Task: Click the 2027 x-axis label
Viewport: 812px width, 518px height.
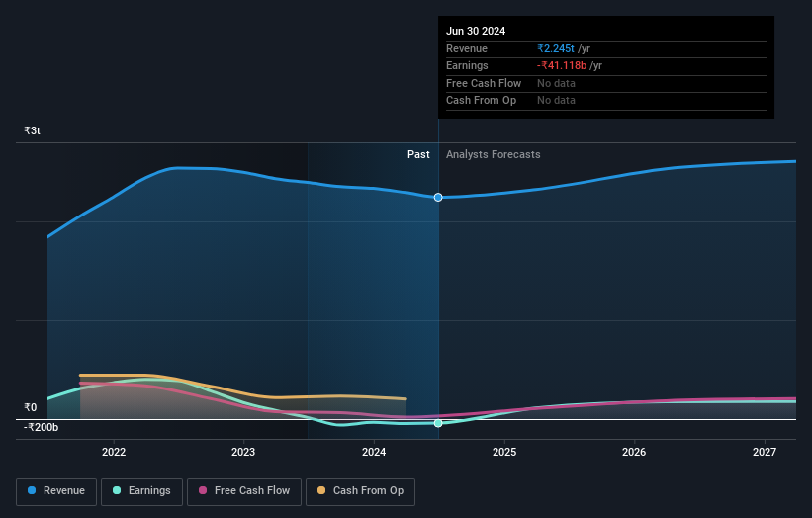Action: coord(764,453)
